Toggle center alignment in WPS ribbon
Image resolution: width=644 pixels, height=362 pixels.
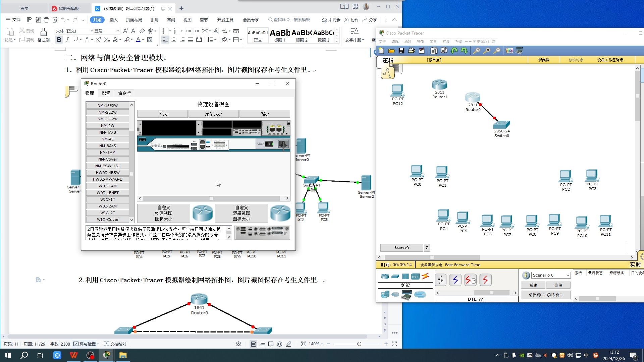174,40
